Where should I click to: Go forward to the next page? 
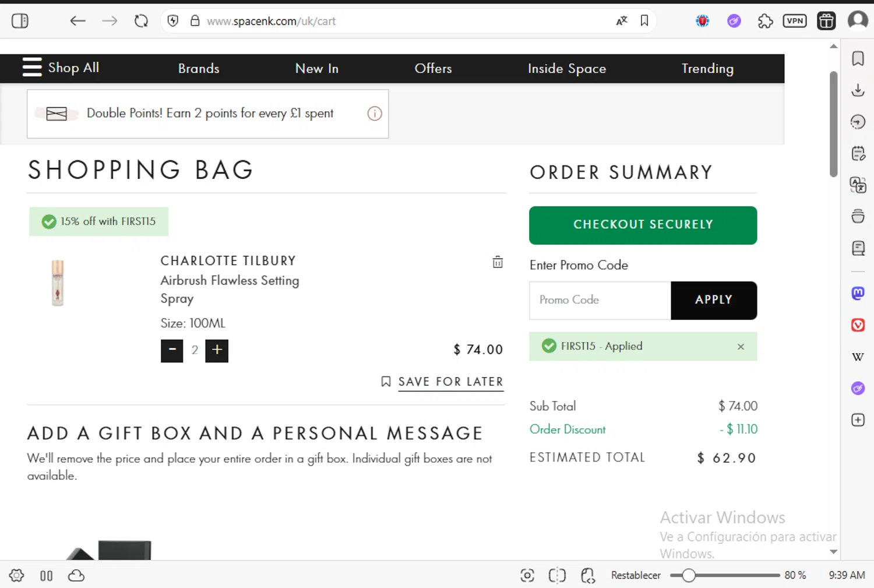(x=110, y=21)
